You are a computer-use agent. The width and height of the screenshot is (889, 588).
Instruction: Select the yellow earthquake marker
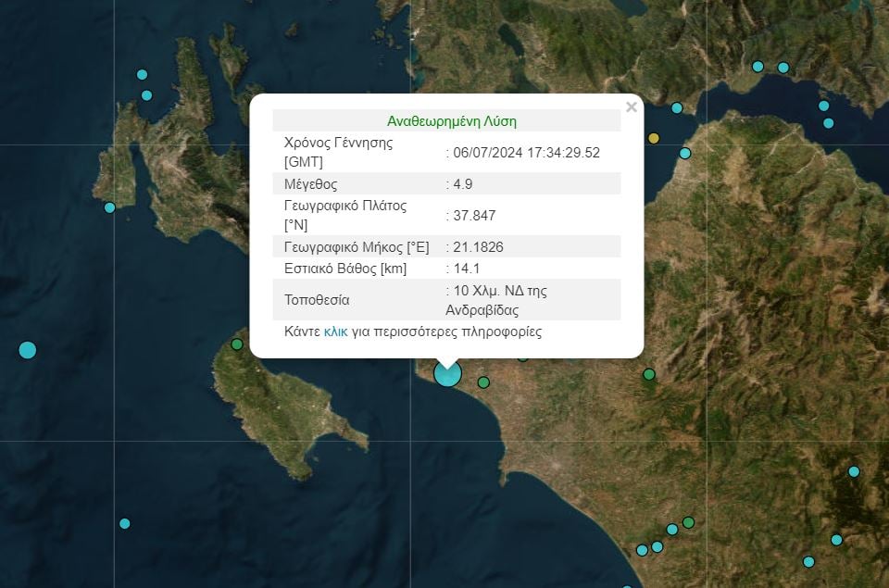[654, 138]
